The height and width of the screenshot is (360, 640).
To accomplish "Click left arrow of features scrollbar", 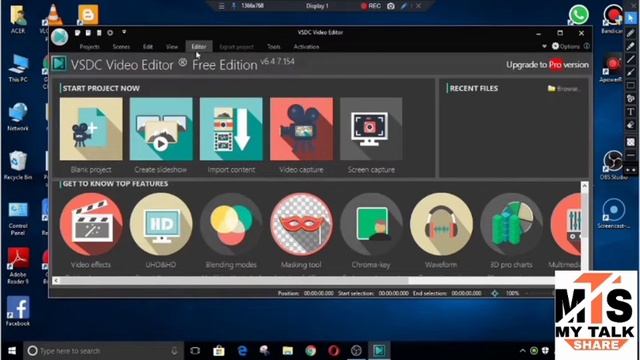I will pyautogui.click(x=56, y=280).
